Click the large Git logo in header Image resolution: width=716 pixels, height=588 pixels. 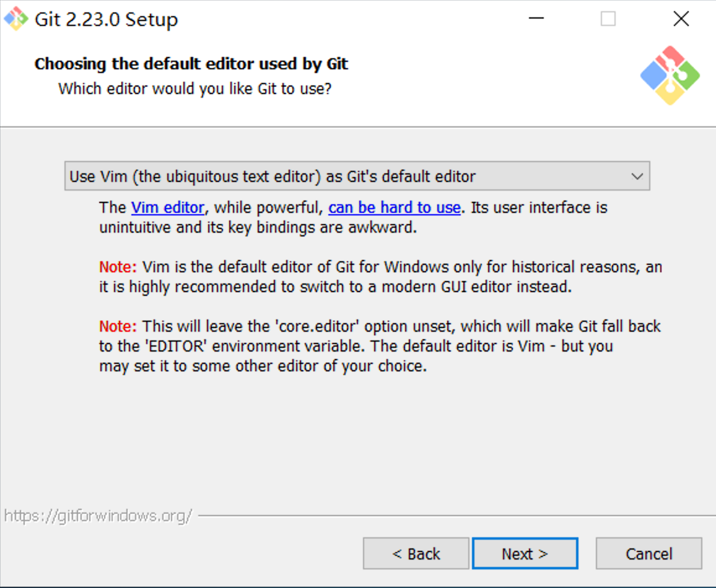pyautogui.click(x=670, y=76)
